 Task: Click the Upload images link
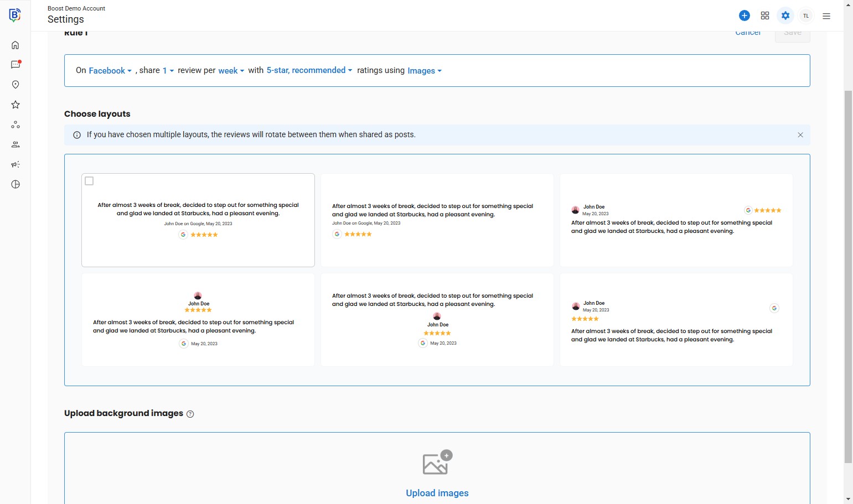click(437, 493)
